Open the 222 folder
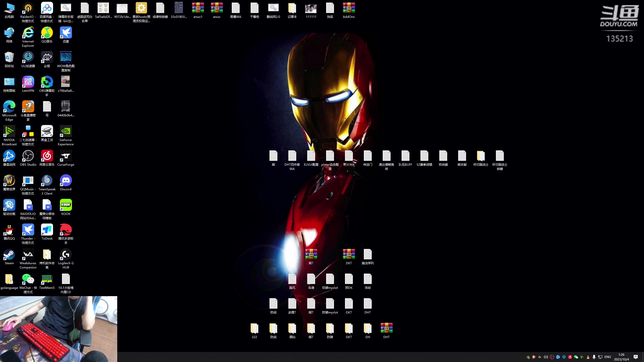 click(254, 331)
